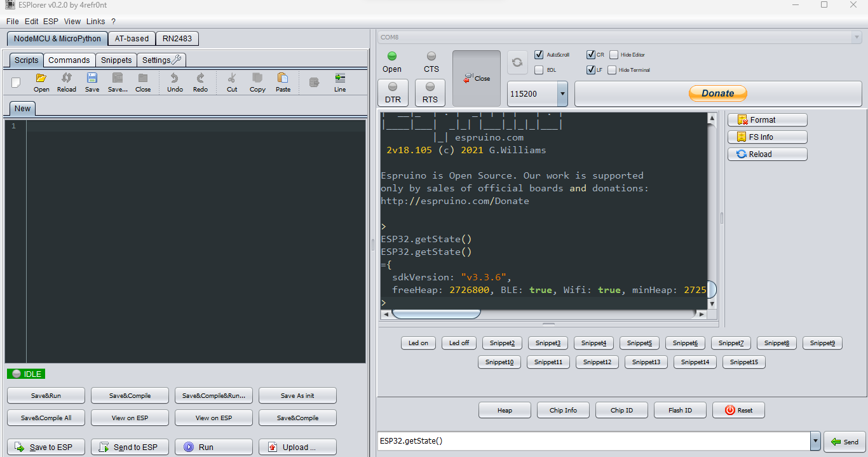
Task: Copy selection with the Copy icon
Action: tap(257, 82)
